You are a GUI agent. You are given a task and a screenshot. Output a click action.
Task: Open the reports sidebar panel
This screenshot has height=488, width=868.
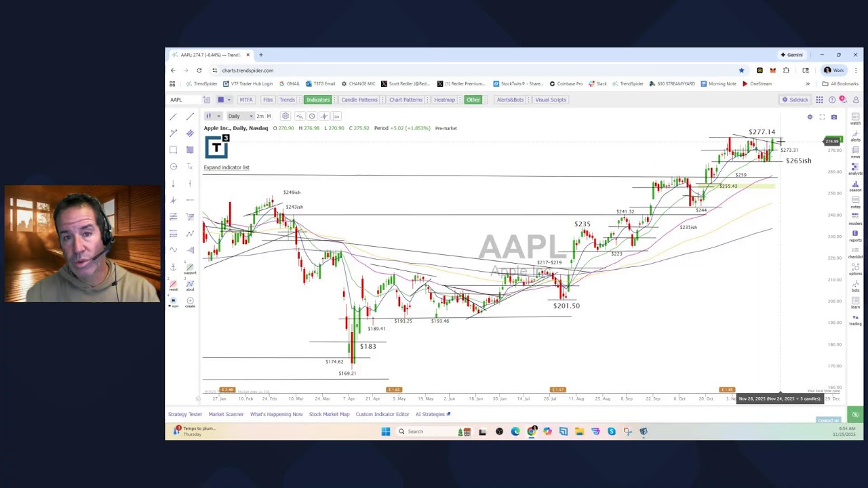click(855, 236)
